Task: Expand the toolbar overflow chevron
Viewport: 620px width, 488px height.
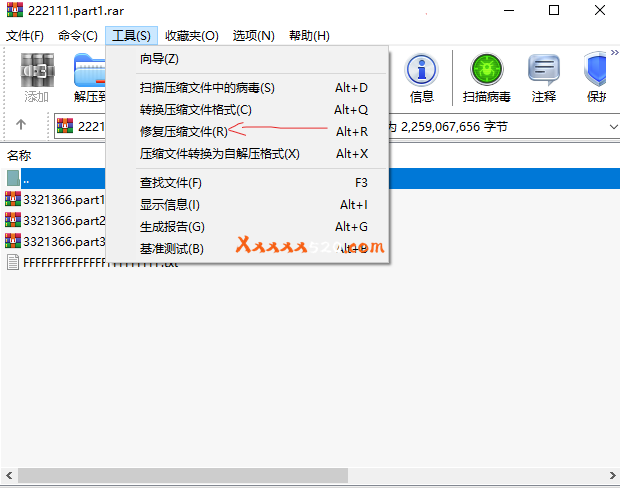Action: tap(614, 52)
